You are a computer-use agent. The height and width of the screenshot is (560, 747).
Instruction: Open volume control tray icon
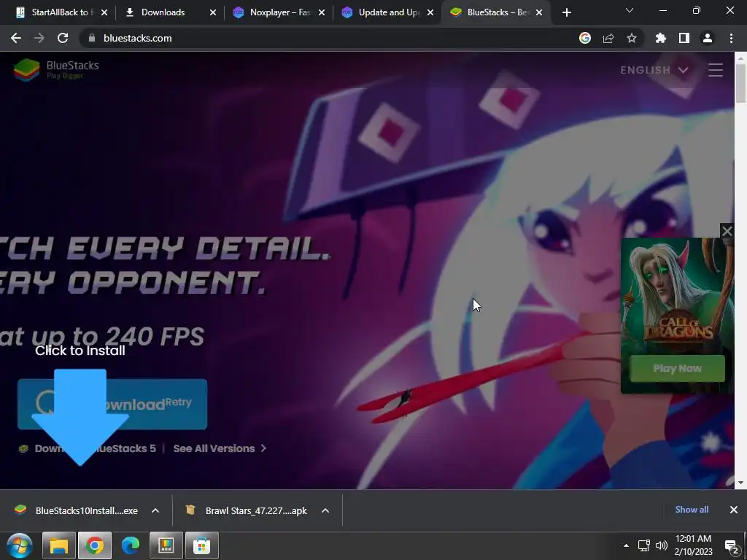661,545
